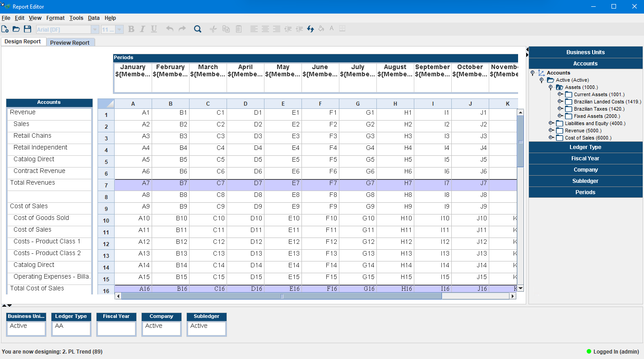This screenshot has height=359, width=644.
Task: Click the fill color bucket icon
Action: (x=321, y=28)
